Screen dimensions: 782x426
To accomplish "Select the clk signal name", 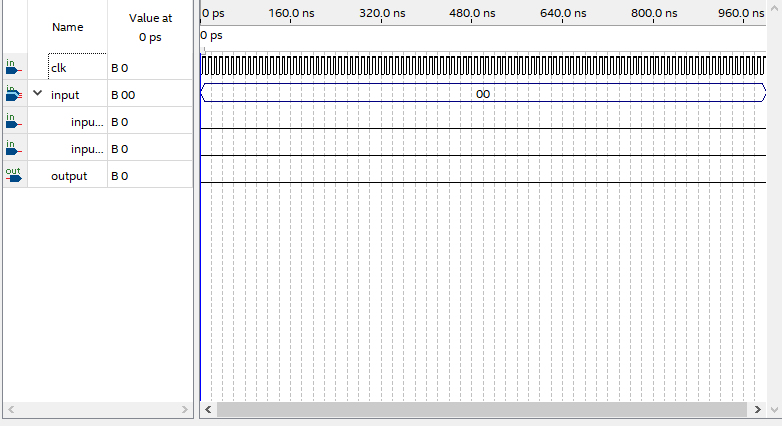I will point(58,68).
